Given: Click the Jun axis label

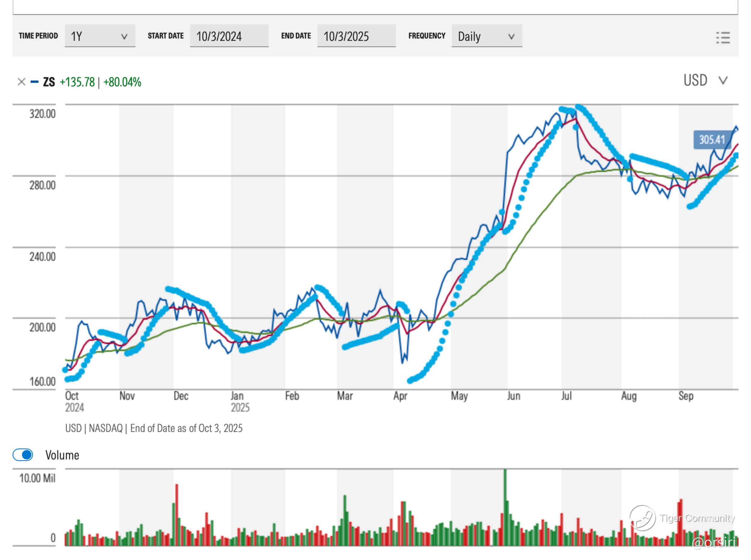Looking at the screenshot, I should 513,395.
